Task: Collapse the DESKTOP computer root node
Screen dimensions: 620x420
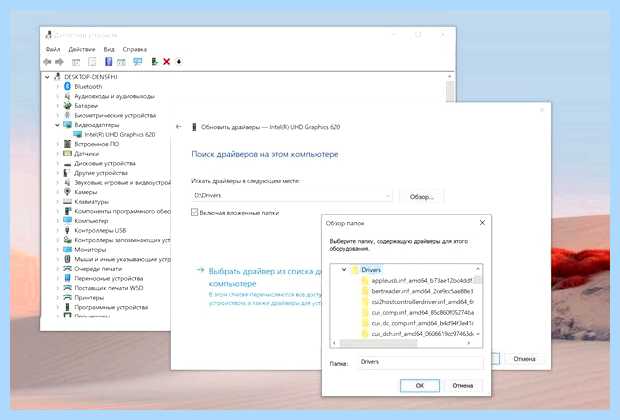Action: (x=47, y=77)
